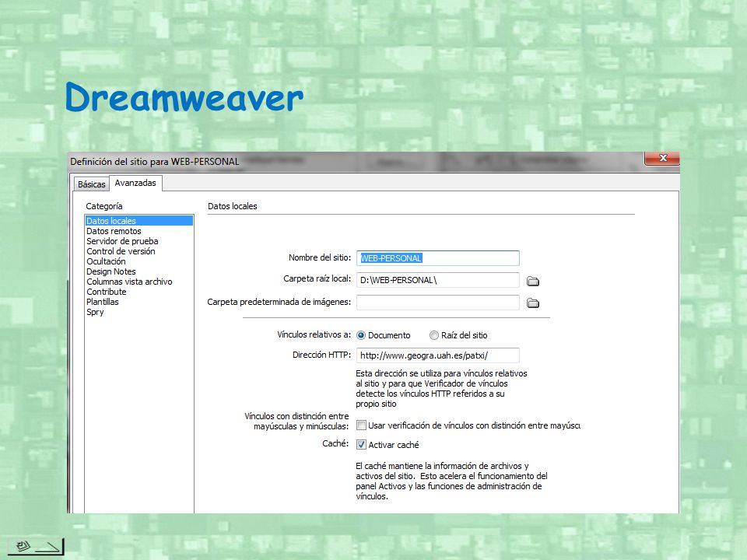Switch to the Avanzadas tab
This screenshot has height=560, width=747.
coord(135,183)
